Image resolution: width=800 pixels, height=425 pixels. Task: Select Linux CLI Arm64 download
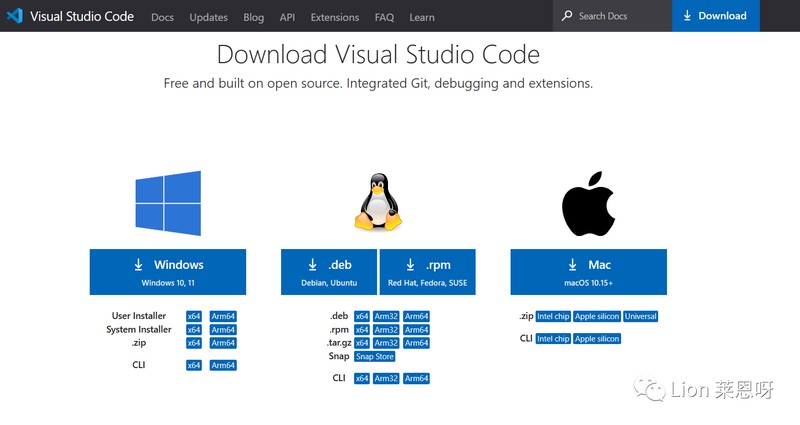416,379
